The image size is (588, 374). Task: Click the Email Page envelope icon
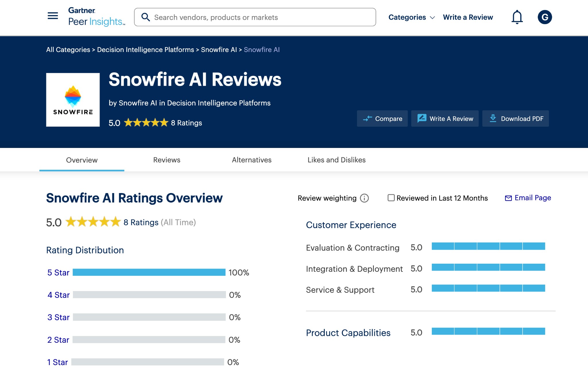click(x=508, y=198)
